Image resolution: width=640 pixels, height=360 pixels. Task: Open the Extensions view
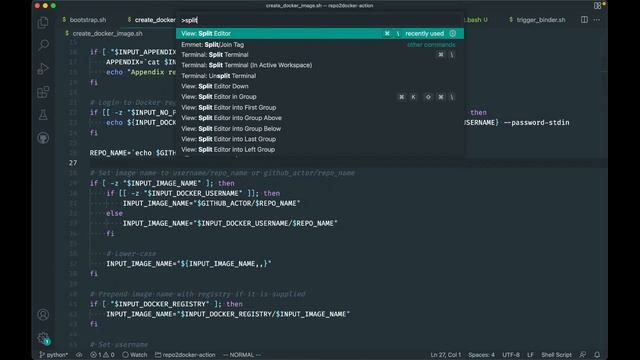(x=43, y=92)
